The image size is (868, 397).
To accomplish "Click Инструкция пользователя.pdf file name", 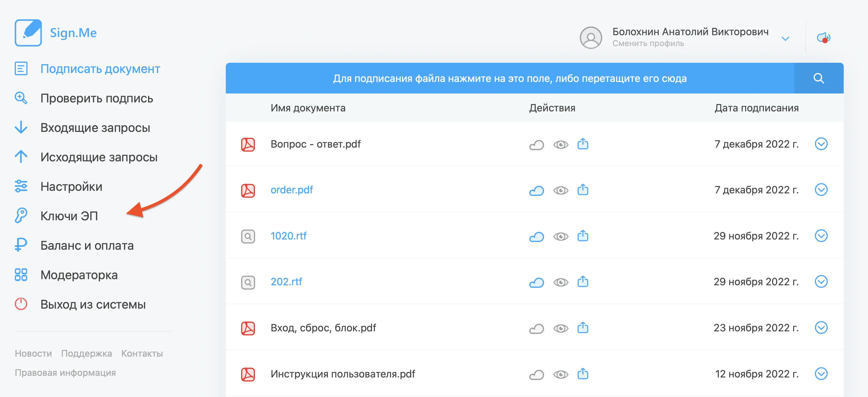I will (x=343, y=374).
